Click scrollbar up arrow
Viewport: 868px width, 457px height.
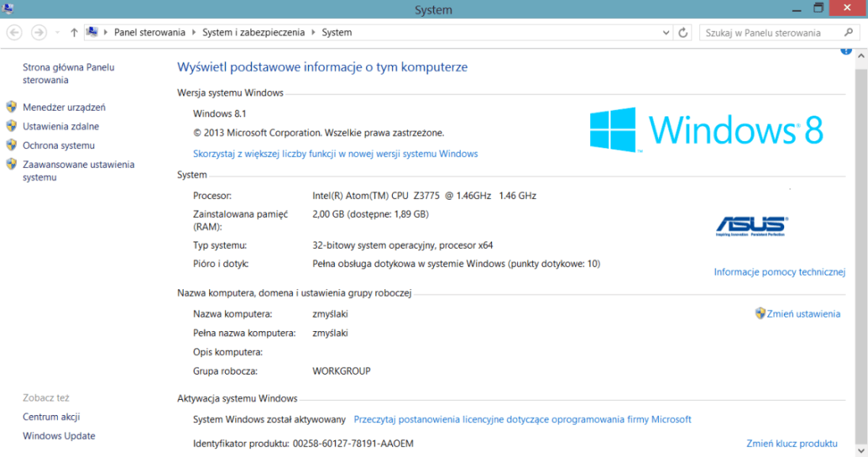coord(861,56)
